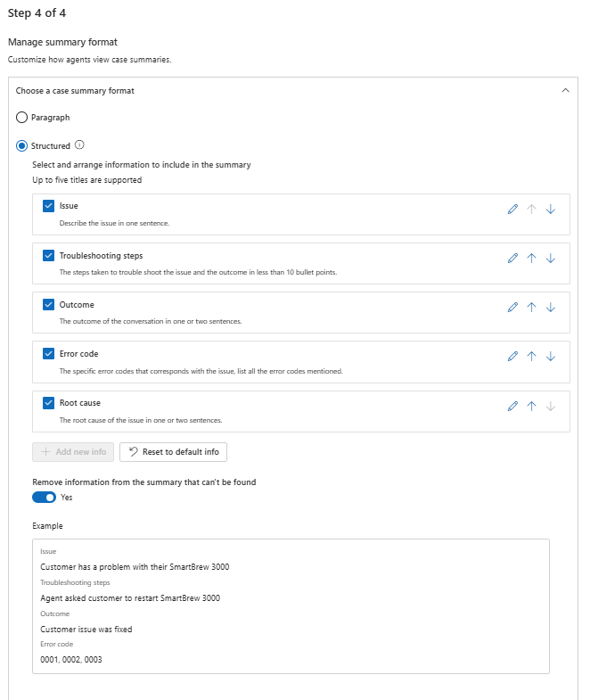The image size is (590, 700).
Task: Uncheck the Issue checkbox
Action: [49, 206]
